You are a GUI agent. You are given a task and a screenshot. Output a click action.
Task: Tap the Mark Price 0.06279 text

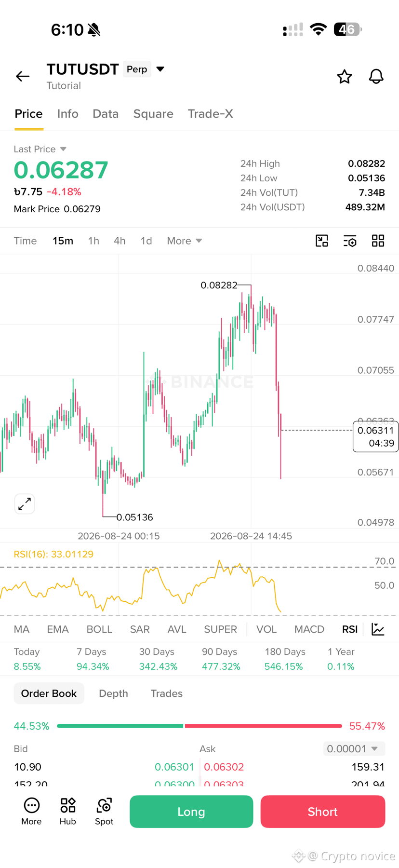[57, 209]
